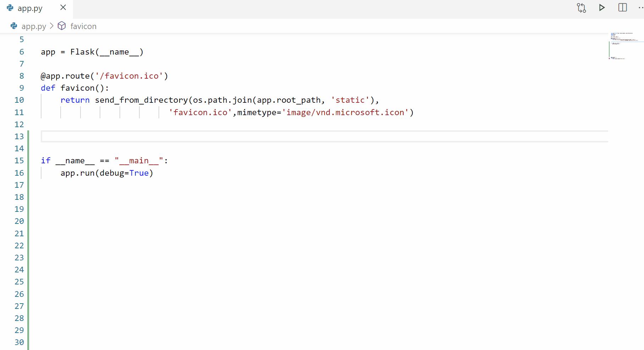Click the favicon symbol icon in the breadcrumb
The image size is (644, 350).
[62, 26]
